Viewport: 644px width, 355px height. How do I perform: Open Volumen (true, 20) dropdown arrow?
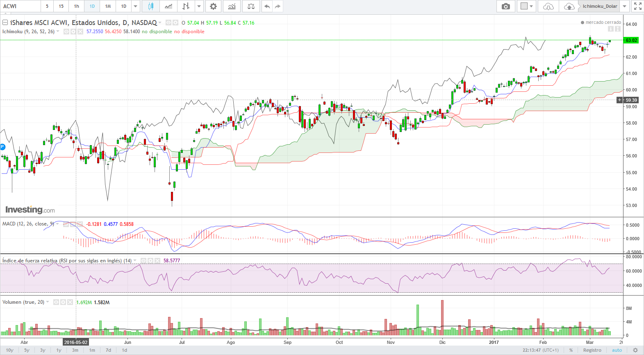coord(48,302)
